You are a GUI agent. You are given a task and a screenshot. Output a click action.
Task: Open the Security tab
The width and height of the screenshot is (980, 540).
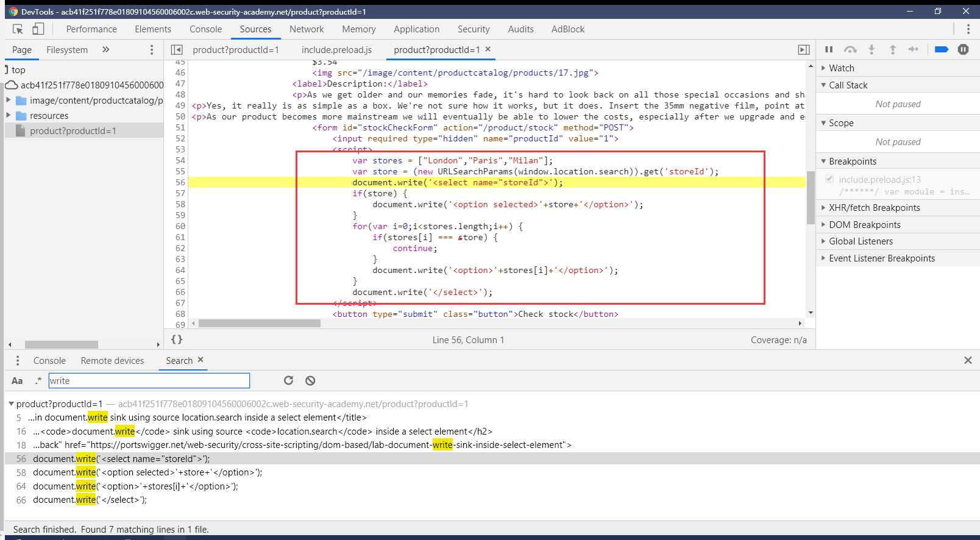(x=474, y=29)
